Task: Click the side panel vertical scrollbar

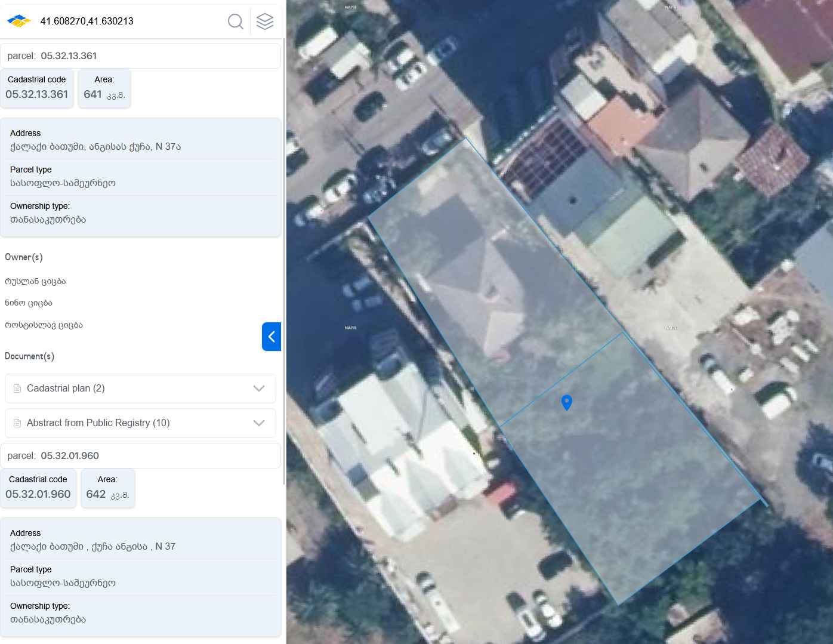Action: [284, 239]
